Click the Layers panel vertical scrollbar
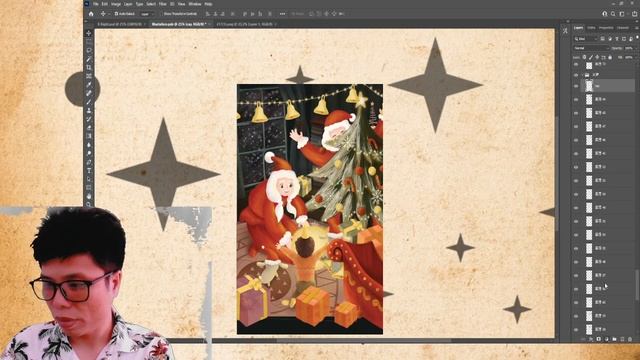Screen dimensions: 640x360 [x=637, y=286]
